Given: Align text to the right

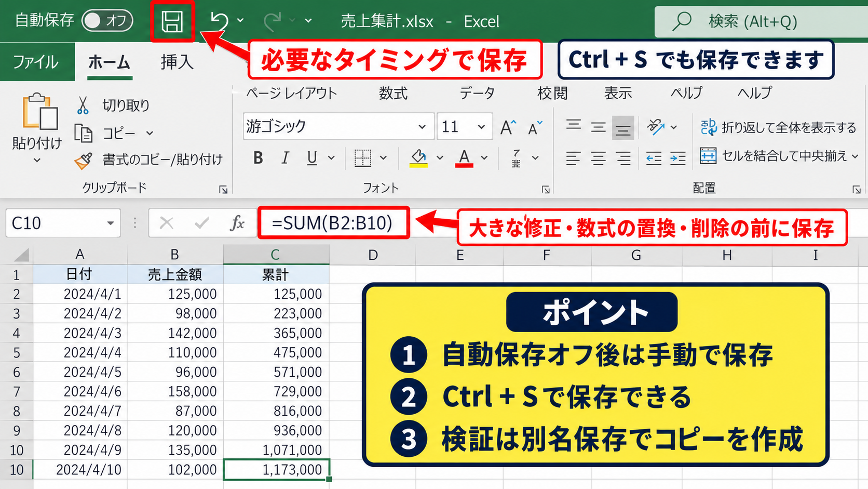Looking at the screenshot, I should click(x=623, y=158).
